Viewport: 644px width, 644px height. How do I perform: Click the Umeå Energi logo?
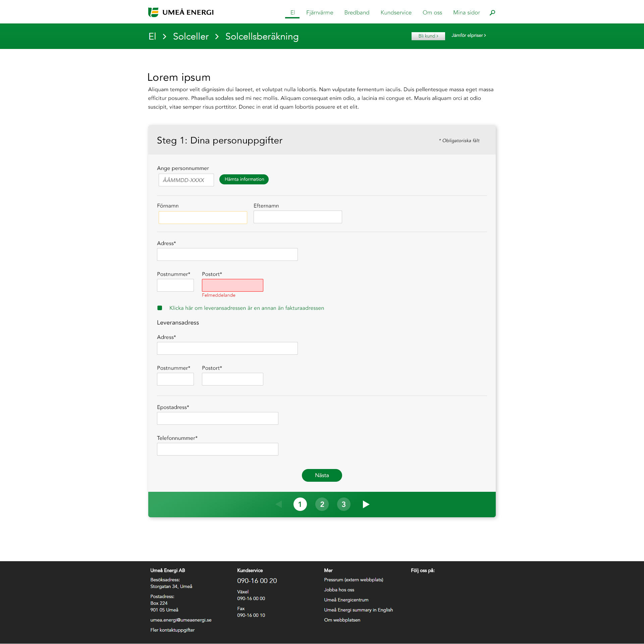point(181,12)
